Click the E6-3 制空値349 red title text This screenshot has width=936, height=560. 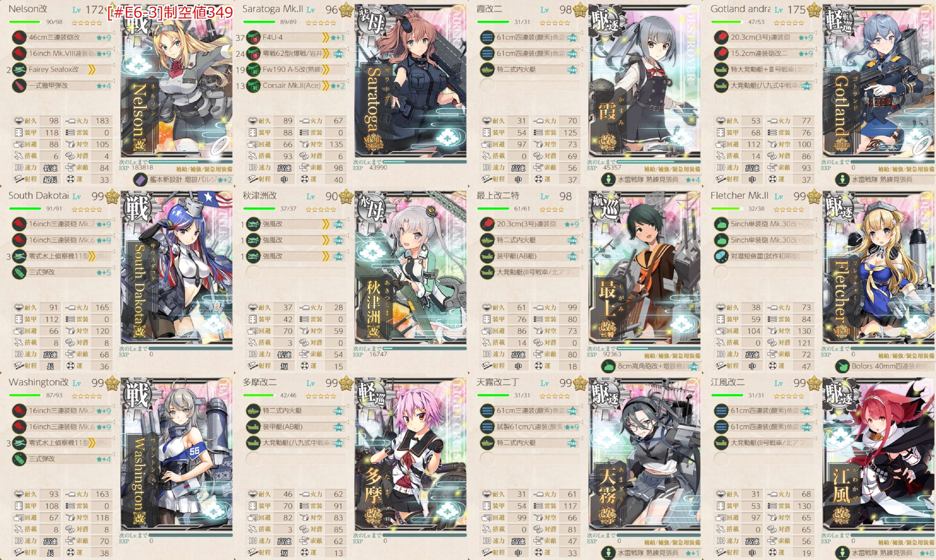click(x=171, y=13)
